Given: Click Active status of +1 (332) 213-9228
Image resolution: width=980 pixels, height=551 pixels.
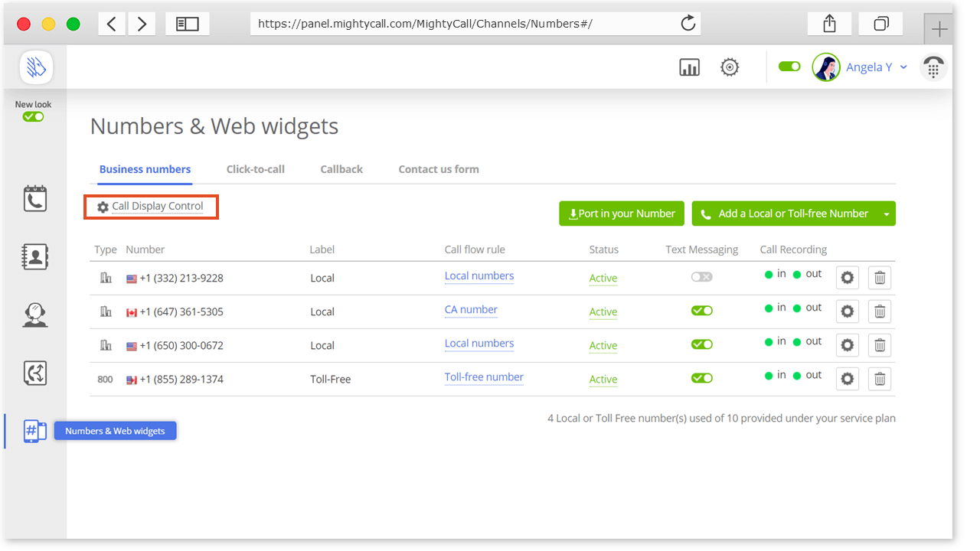Looking at the screenshot, I should click(x=603, y=279).
